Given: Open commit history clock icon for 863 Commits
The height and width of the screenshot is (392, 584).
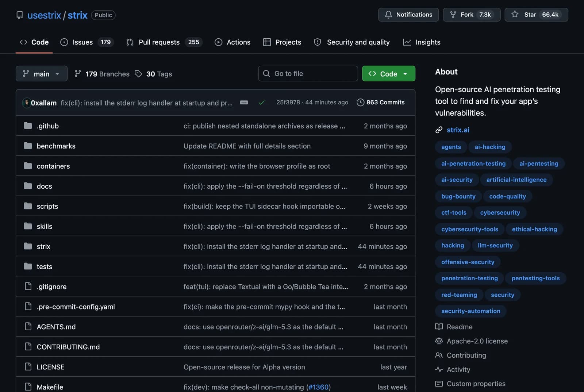Looking at the screenshot, I should pos(360,102).
